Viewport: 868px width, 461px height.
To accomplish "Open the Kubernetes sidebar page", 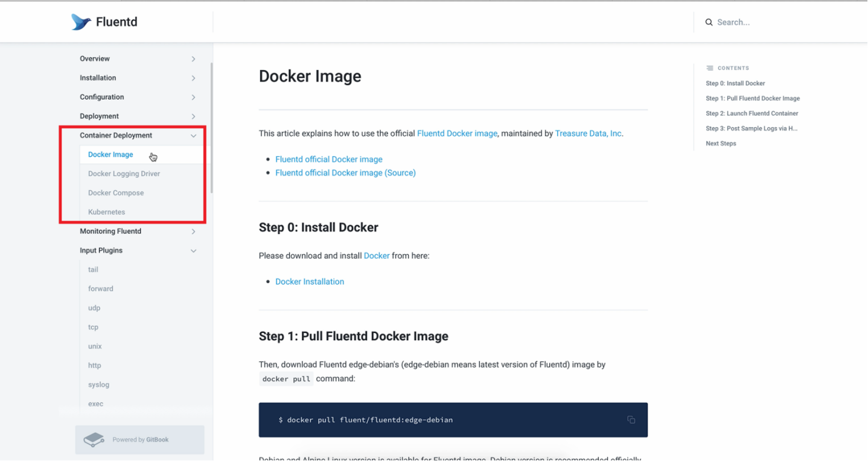I will [x=106, y=212].
